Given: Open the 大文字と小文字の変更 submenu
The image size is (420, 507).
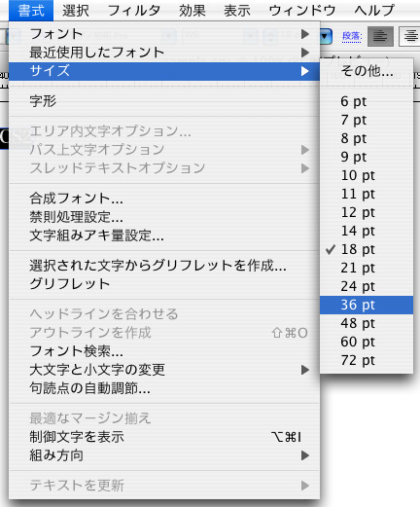Looking at the screenshot, I should [164, 370].
